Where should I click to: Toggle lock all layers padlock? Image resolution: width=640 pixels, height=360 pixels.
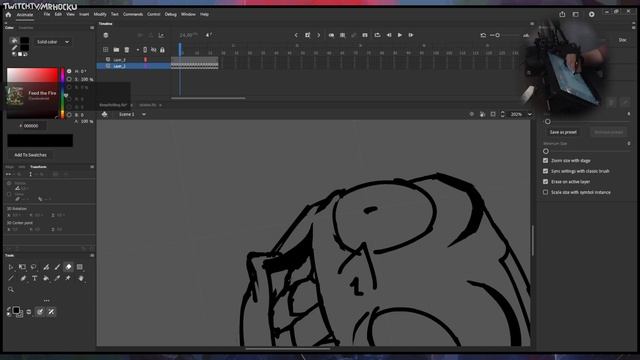(162, 50)
